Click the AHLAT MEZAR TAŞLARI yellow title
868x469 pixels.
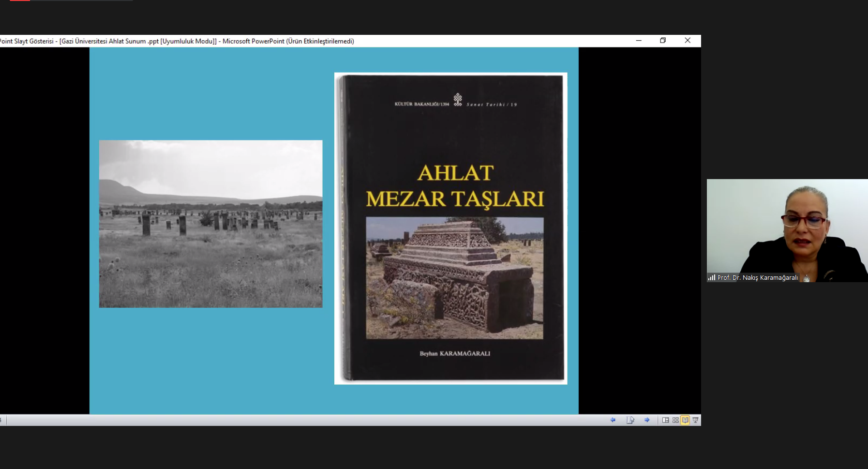[455, 186]
